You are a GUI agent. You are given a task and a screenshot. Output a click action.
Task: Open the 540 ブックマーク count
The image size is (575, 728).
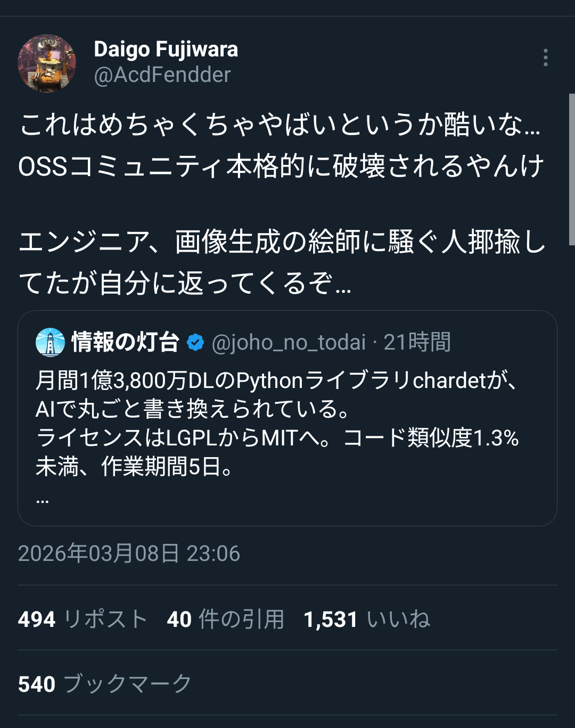pos(104,684)
